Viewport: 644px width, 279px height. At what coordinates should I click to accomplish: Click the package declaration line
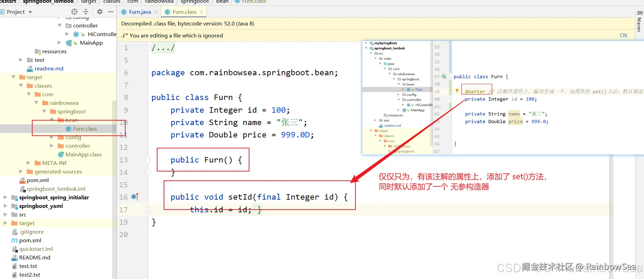(x=245, y=73)
